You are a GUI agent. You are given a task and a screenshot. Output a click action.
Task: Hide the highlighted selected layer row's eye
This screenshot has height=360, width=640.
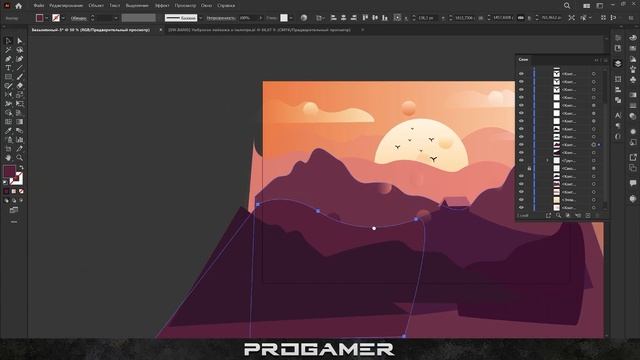point(521,144)
